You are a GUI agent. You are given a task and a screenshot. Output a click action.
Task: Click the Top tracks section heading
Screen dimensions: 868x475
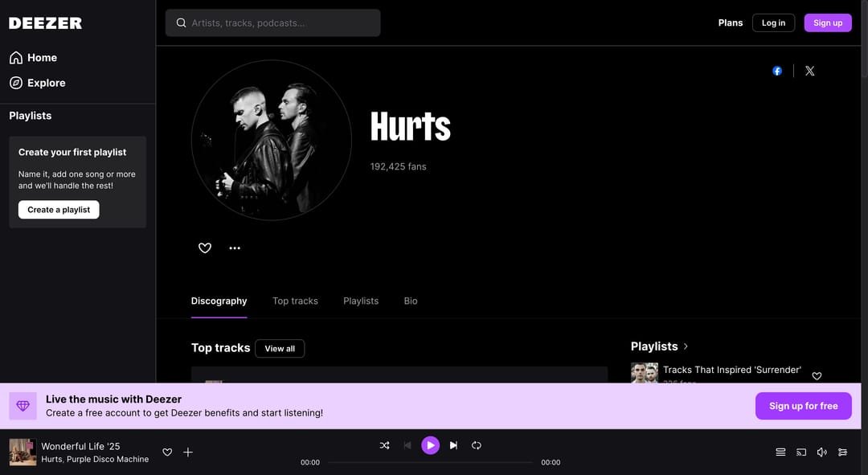click(220, 348)
